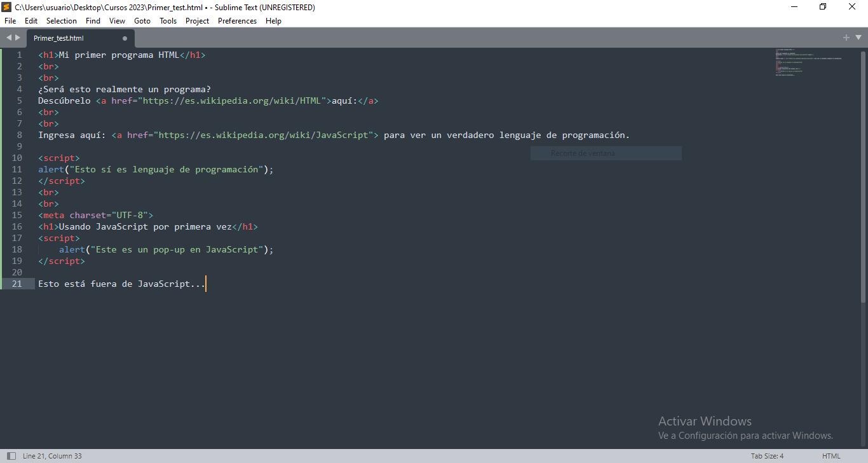The image size is (868, 463).
Task: Open the View menu
Action: tap(117, 20)
